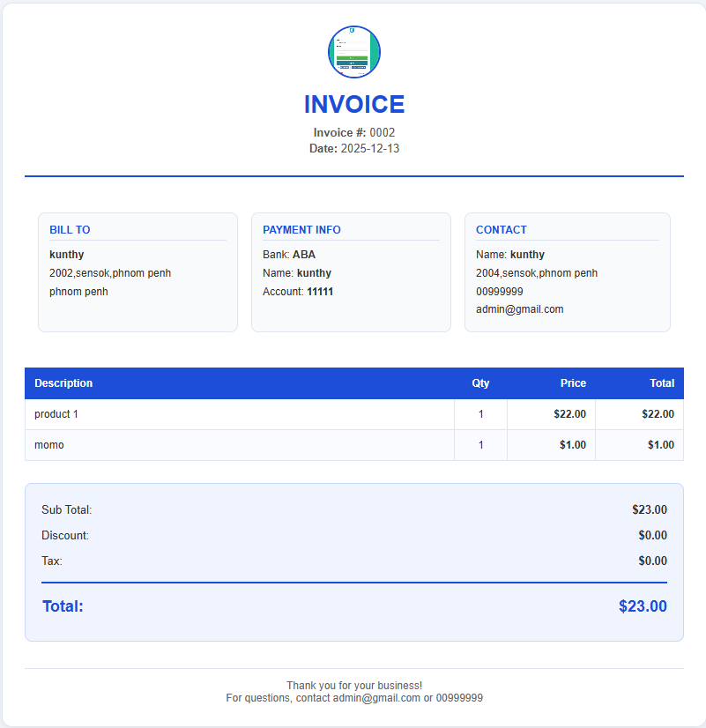Select the Description column header
Image resolution: width=706 pixels, height=728 pixels.
[63, 383]
